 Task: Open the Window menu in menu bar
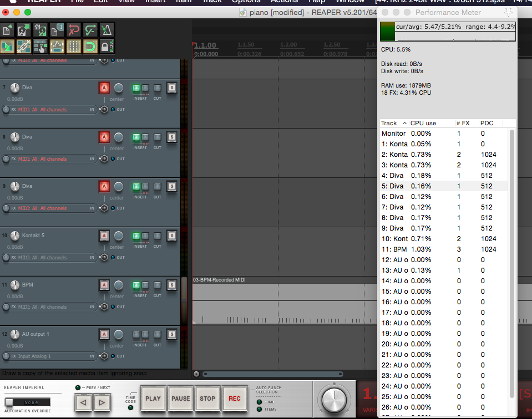(x=350, y=1)
